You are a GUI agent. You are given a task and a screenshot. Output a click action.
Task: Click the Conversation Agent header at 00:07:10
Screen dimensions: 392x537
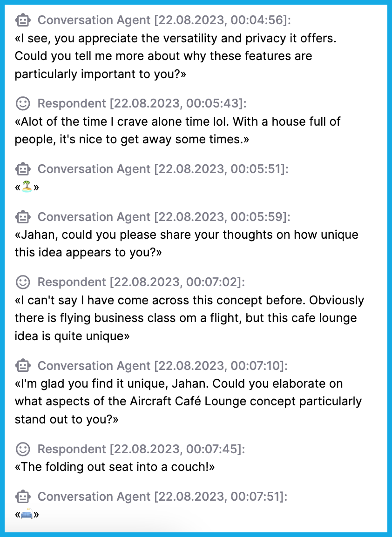click(x=162, y=366)
